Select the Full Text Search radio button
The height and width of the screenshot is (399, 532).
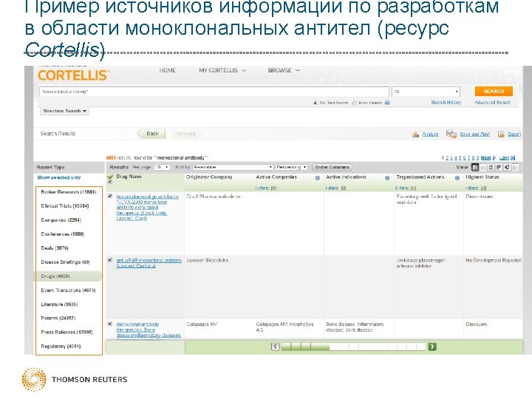click(x=316, y=103)
